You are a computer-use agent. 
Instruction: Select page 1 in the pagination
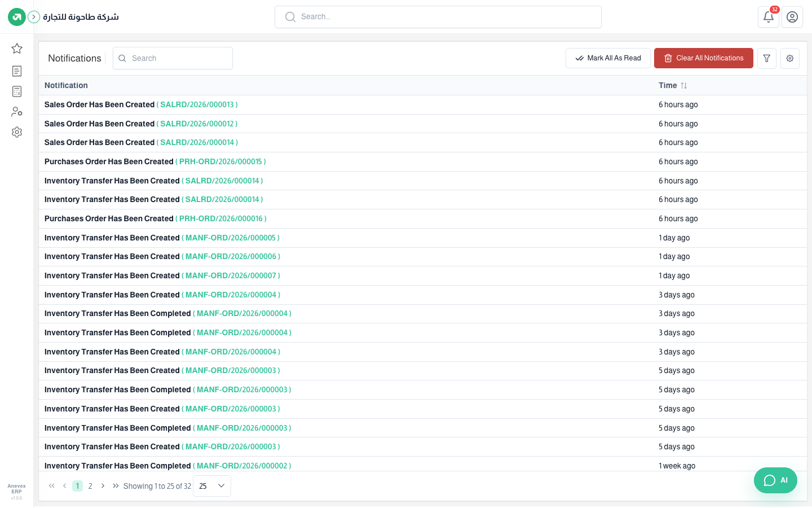(77, 486)
